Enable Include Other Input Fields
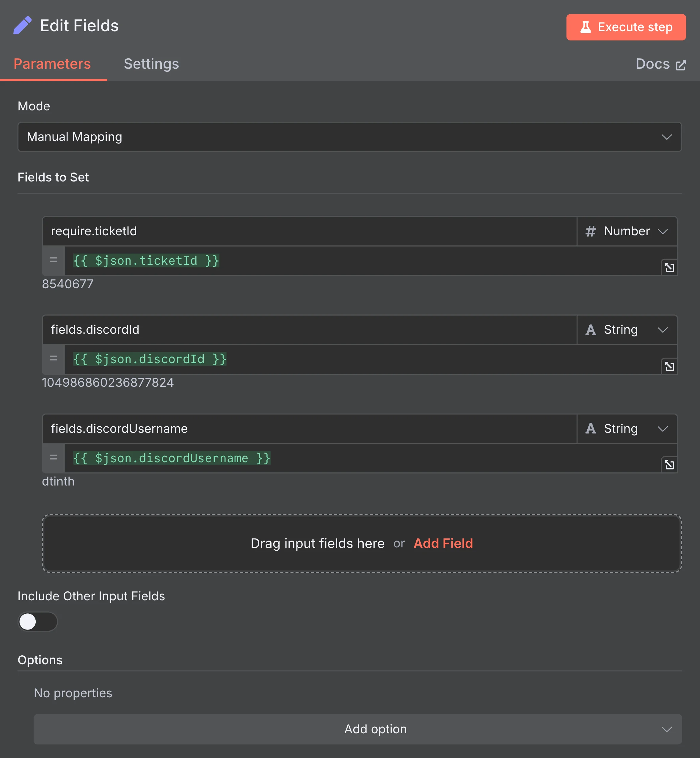700x758 pixels. (37, 622)
